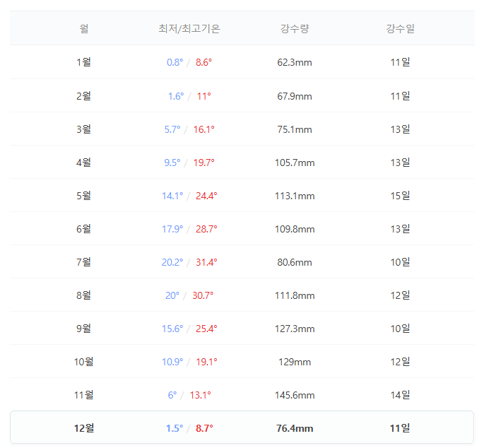484x448 pixels.
Task: Click low temperature 15.6° in 9월 row
Action: pos(172,329)
